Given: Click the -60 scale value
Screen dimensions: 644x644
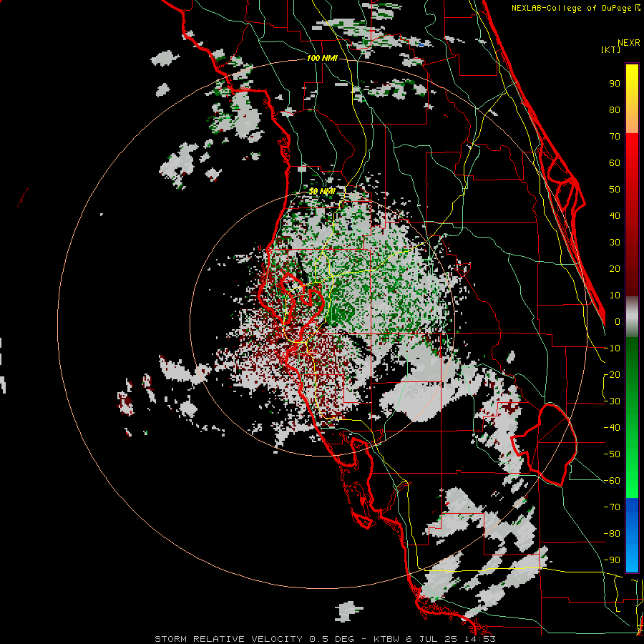Looking at the screenshot, I should coord(612,481).
